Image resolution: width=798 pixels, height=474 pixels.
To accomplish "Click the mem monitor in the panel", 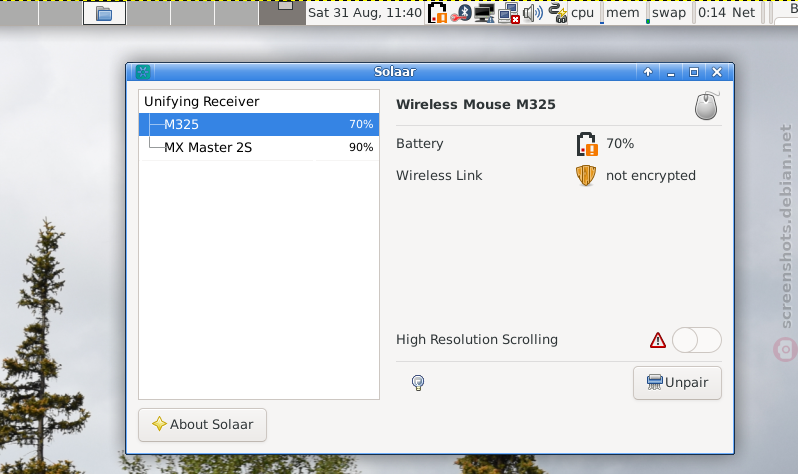I will coord(622,13).
